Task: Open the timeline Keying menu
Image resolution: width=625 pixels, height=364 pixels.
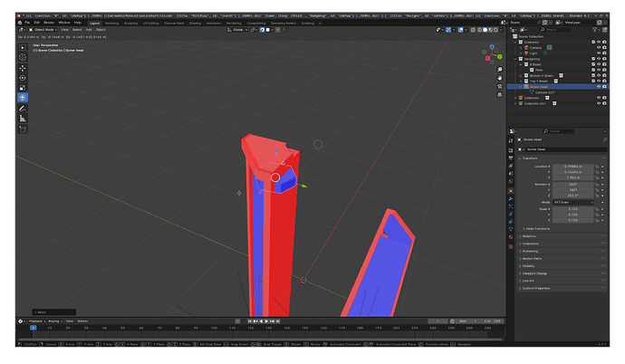Action: coord(55,321)
